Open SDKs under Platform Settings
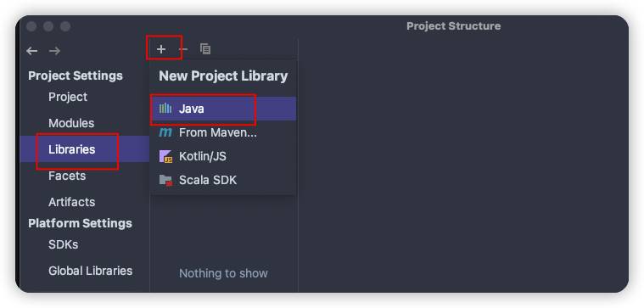 click(64, 244)
